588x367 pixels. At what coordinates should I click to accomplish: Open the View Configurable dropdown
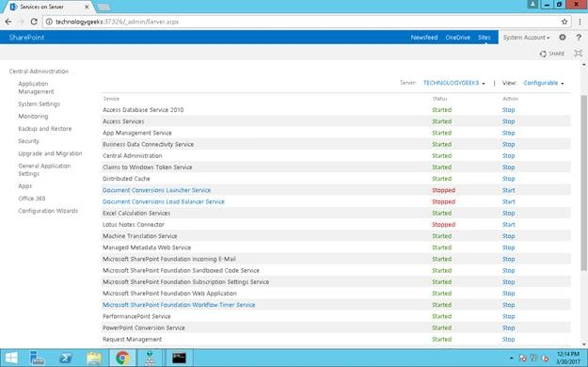(x=544, y=83)
